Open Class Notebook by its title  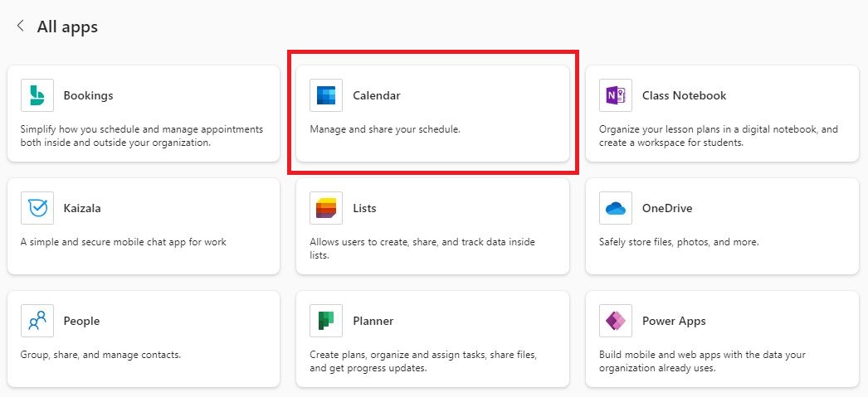pyautogui.click(x=684, y=95)
